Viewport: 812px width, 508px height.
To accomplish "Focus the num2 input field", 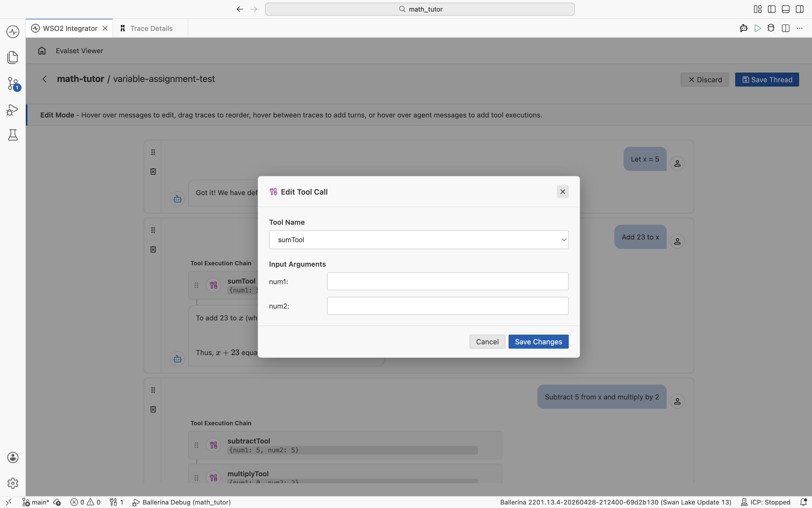I will (448, 306).
